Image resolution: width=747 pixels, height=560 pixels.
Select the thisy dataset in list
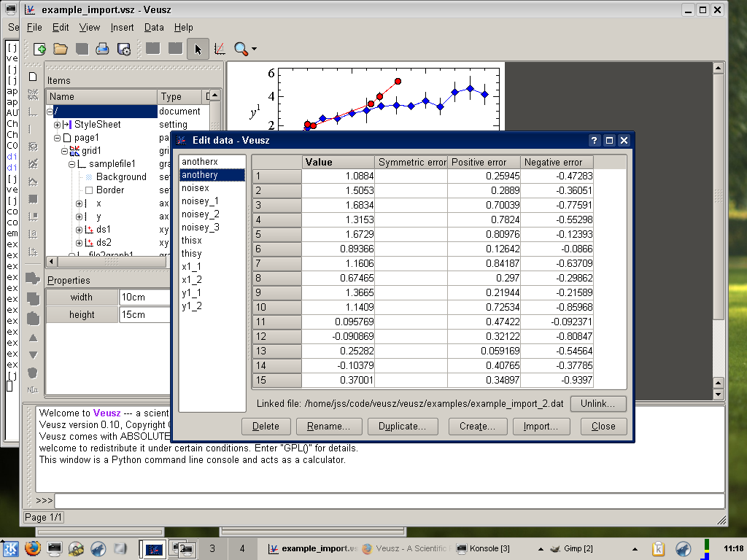tap(212, 254)
